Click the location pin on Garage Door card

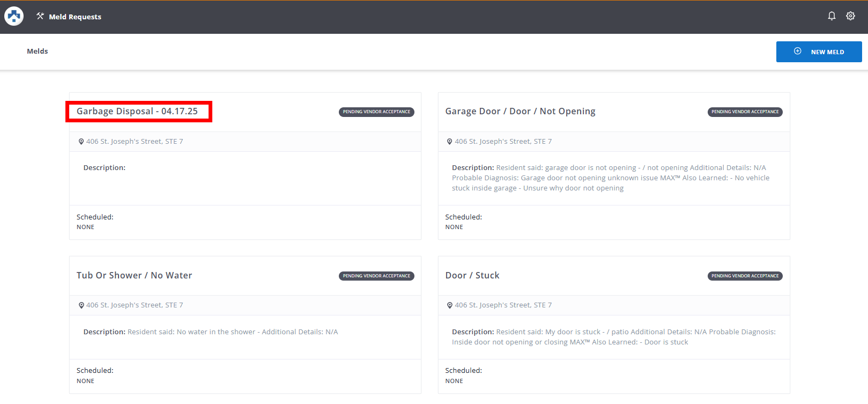point(449,142)
